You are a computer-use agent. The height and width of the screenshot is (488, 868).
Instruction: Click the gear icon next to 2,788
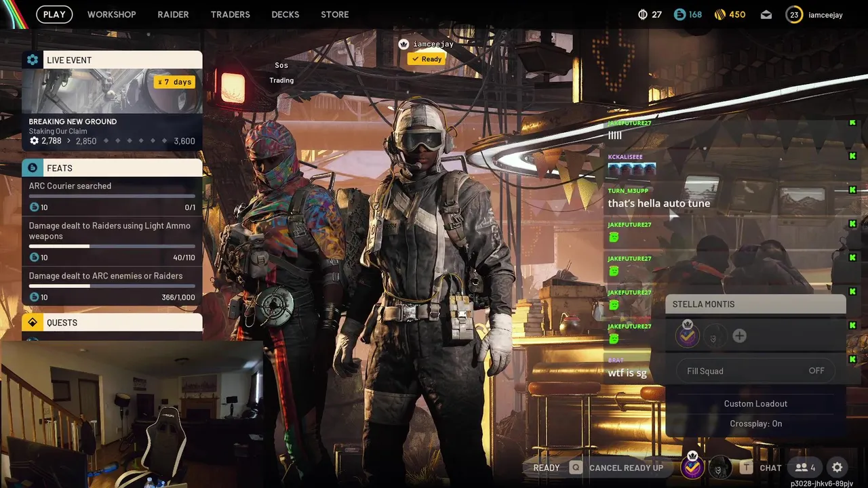(x=34, y=141)
